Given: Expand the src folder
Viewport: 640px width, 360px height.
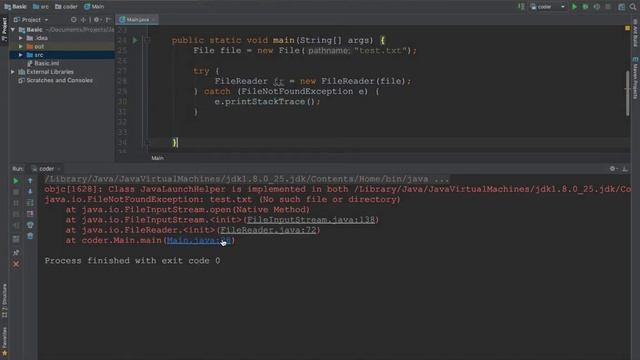Looking at the screenshot, I should coord(21,55).
